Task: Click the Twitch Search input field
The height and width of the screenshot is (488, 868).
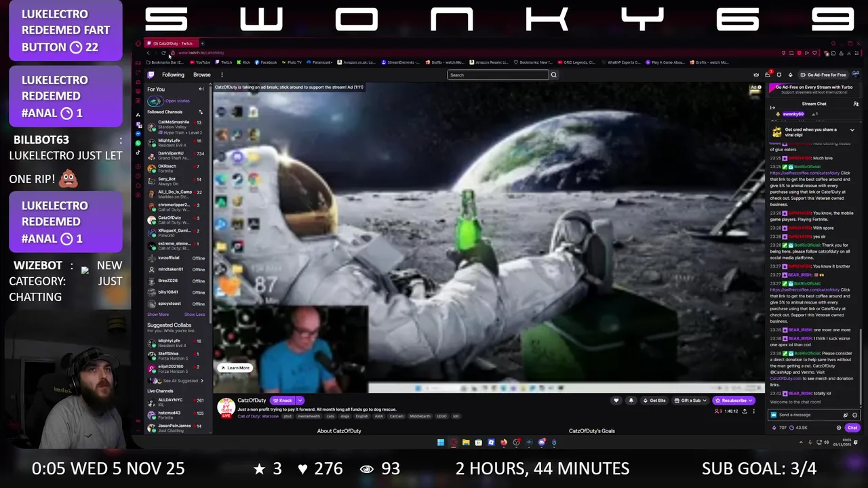Action: tap(497, 75)
